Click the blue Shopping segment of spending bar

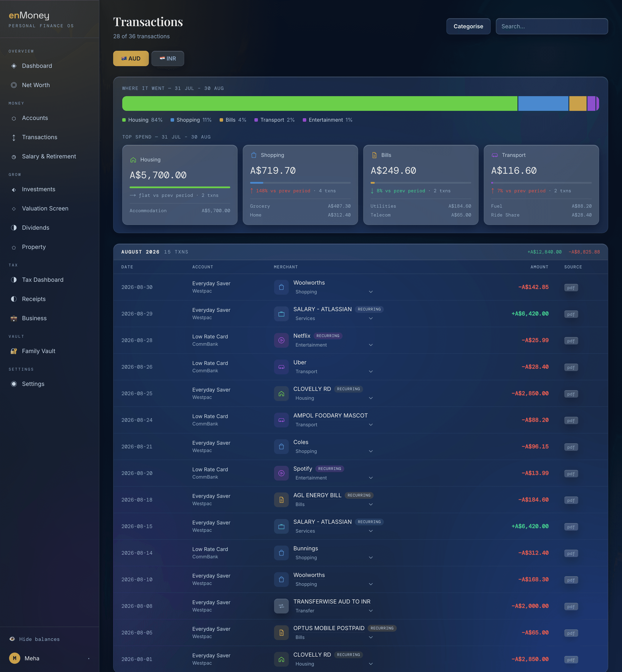[543, 104]
